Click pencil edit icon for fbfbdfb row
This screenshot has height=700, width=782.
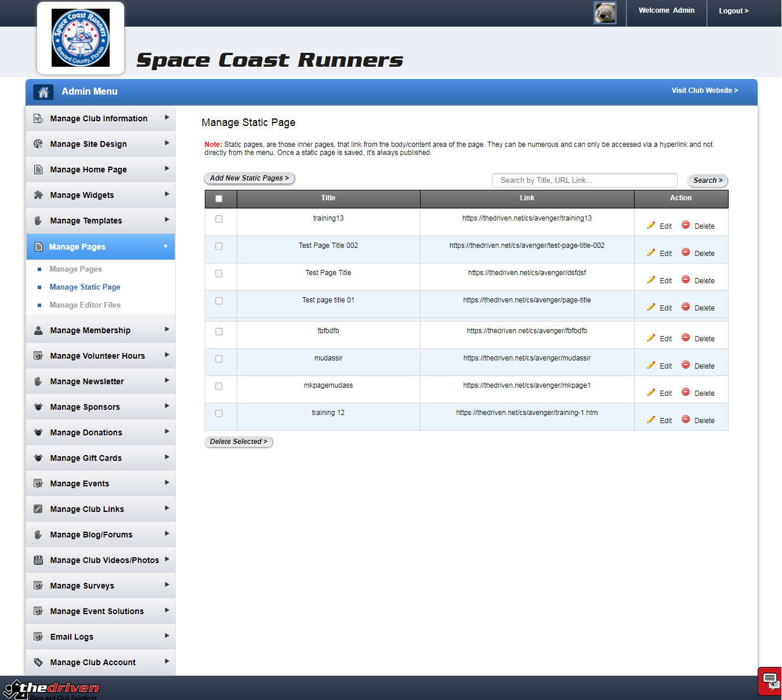651,338
